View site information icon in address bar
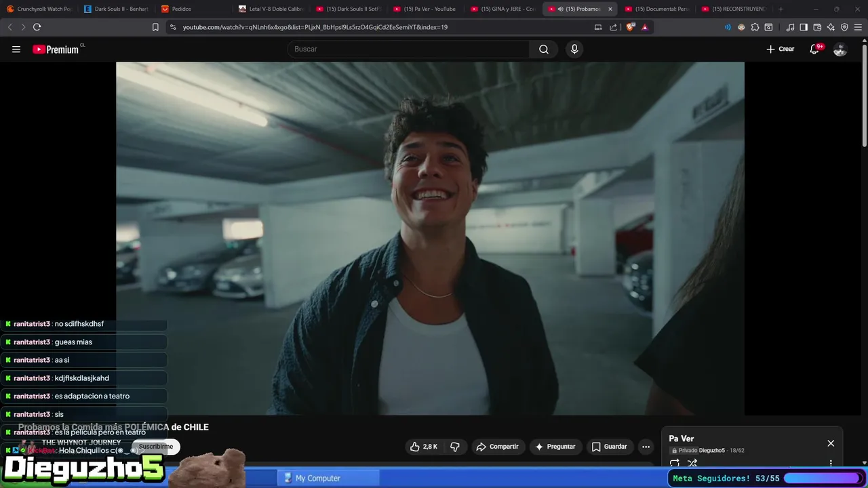 click(x=173, y=27)
